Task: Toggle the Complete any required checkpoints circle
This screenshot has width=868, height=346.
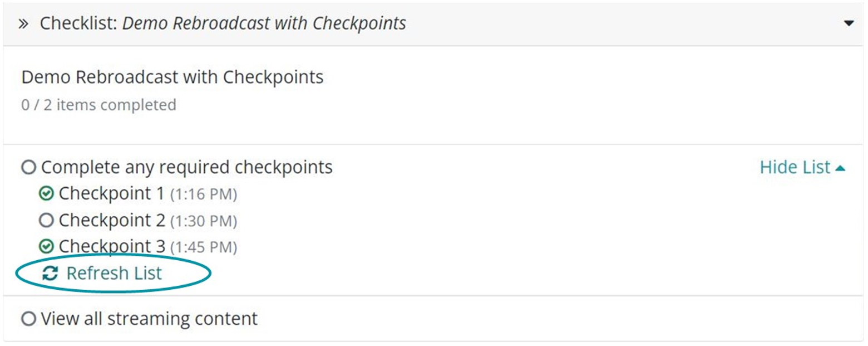Action: pyautogui.click(x=28, y=167)
